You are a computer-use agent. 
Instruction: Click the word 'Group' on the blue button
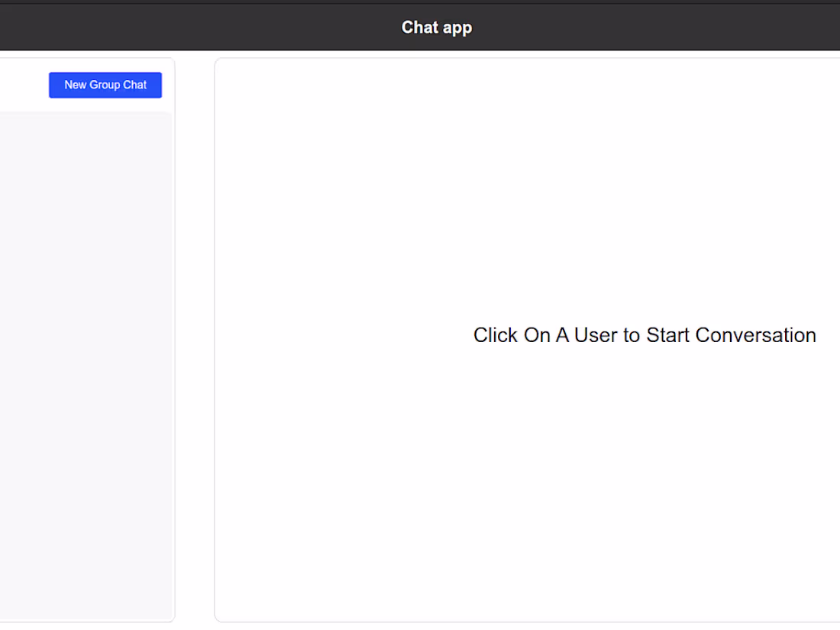tap(105, 85)
